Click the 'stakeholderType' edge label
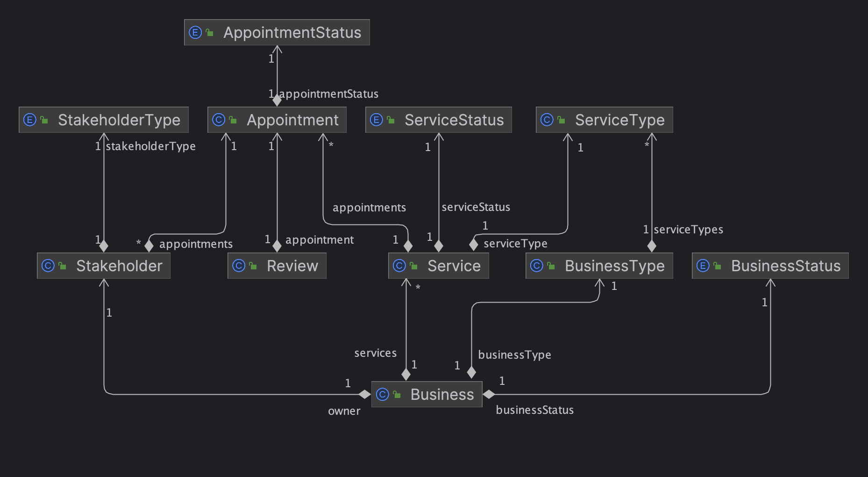Image resolution: width=868 pixels, height=477 pixels. pyautogui.click(x=150, y=146)
